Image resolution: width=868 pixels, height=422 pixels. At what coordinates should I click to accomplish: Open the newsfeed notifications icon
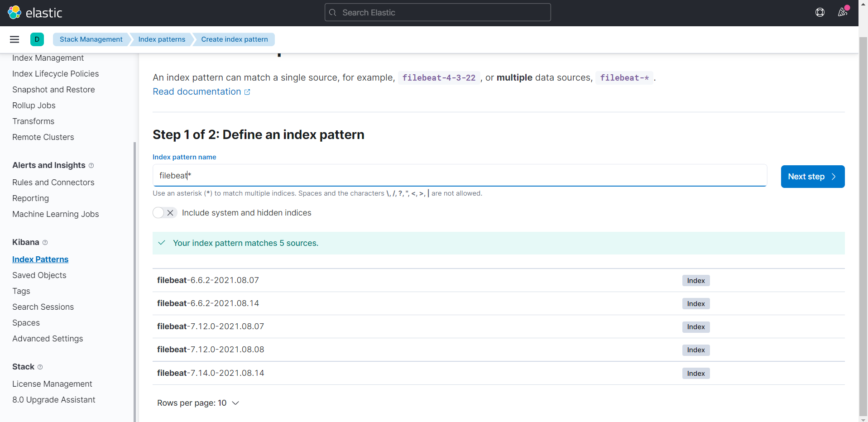[843, 12]
